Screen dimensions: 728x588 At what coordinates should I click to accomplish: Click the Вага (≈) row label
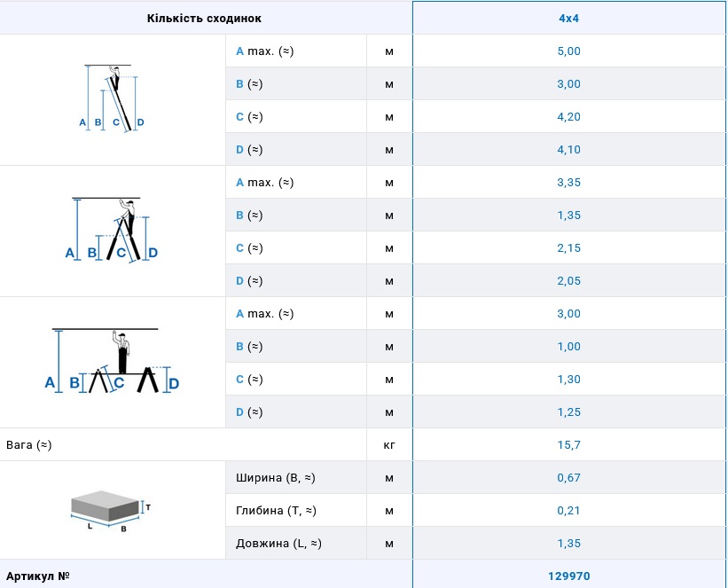[29, 444]
